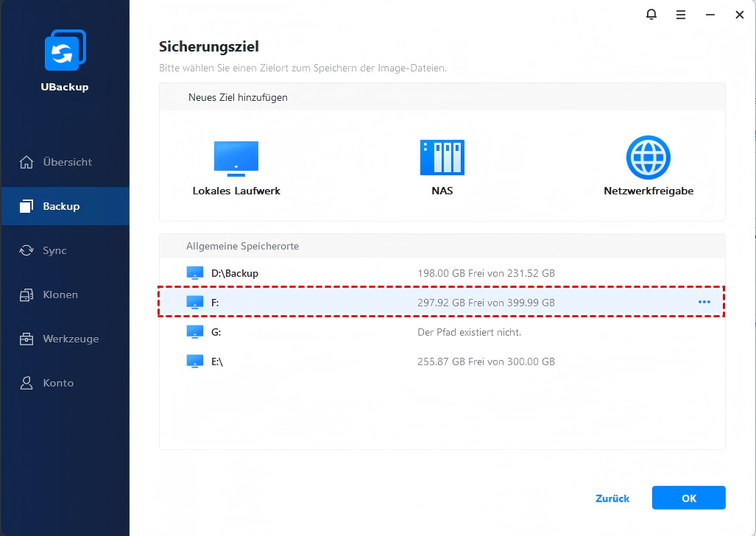Select the Lokales Laufwerk monitor icon

tap(236, 158)
